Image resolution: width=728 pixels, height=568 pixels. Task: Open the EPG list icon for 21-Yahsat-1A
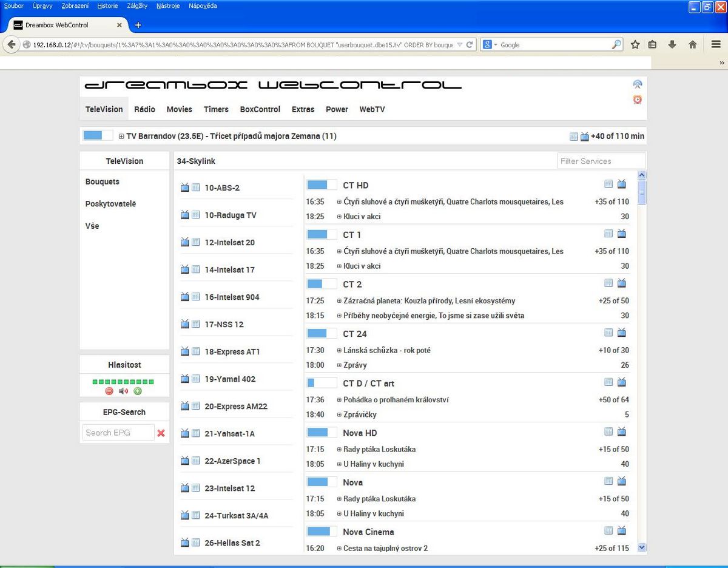tap(195, 433)
